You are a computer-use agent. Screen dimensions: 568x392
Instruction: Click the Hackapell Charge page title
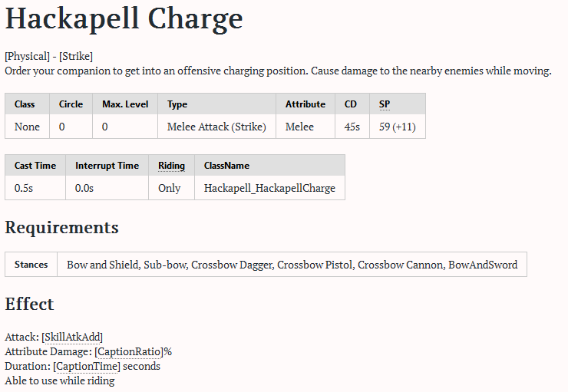click(124, 19)
